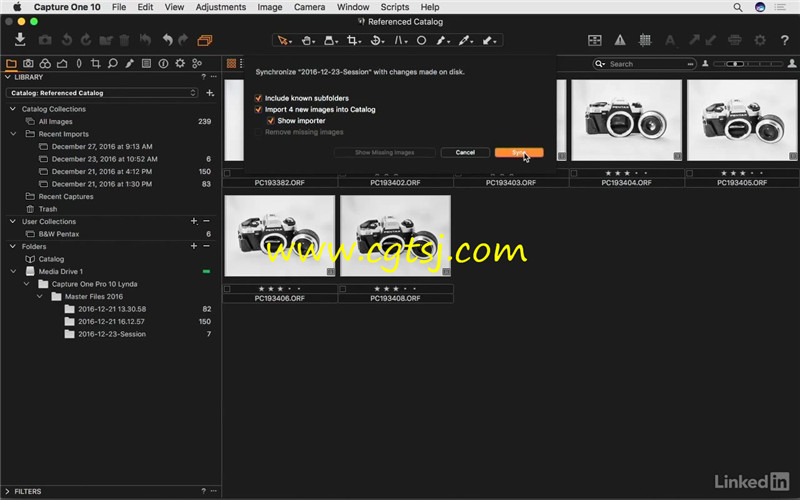Viewport: 800px width, 500px height.
Task: Open the Capture tool tab camera icon
Action: [x=28, y=63]
